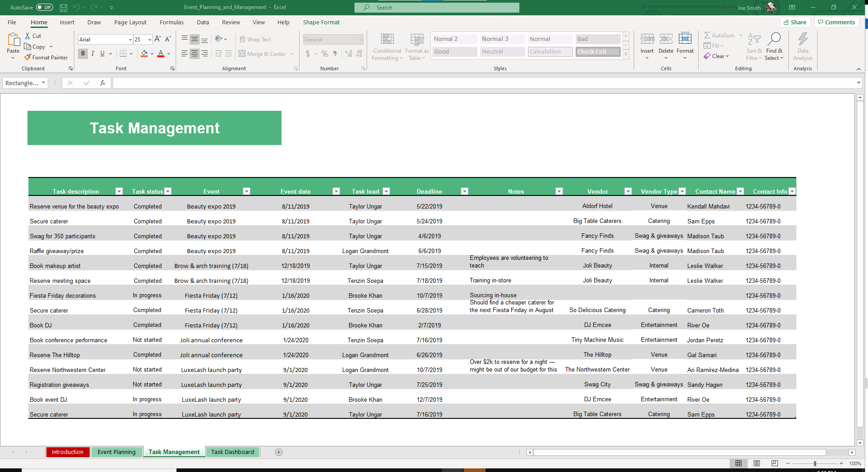Click the Insert function fx icon

tap(103, 83)
